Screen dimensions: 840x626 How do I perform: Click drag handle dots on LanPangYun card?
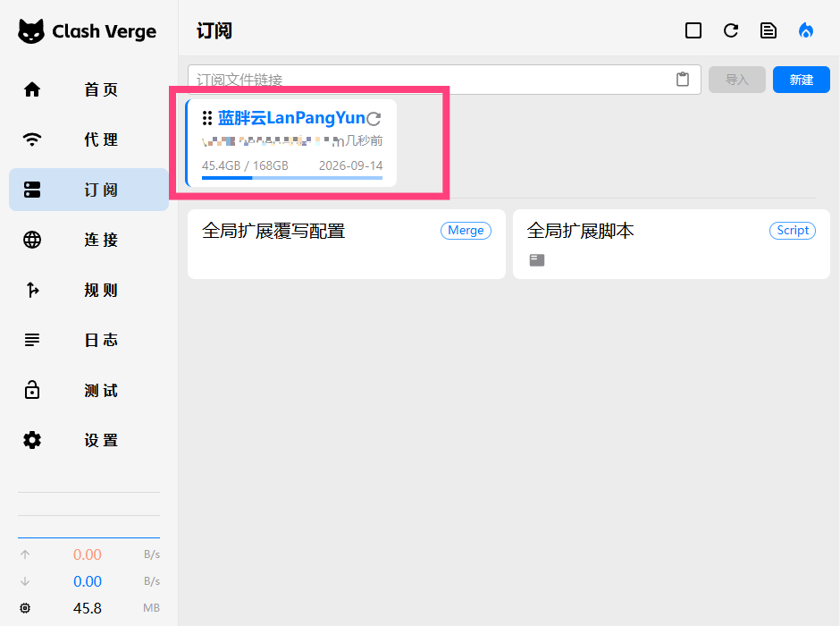(x=207, y=118)
